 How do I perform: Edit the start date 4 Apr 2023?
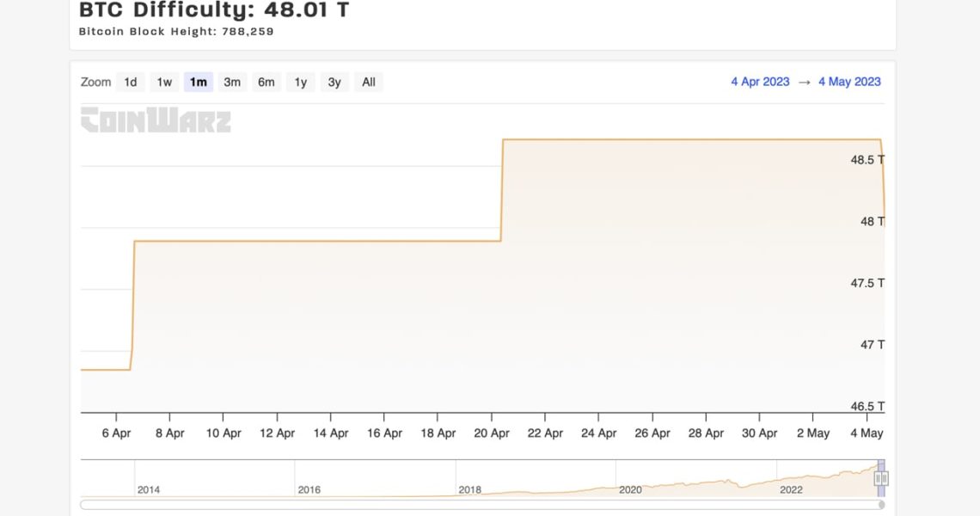pos(760,82)
